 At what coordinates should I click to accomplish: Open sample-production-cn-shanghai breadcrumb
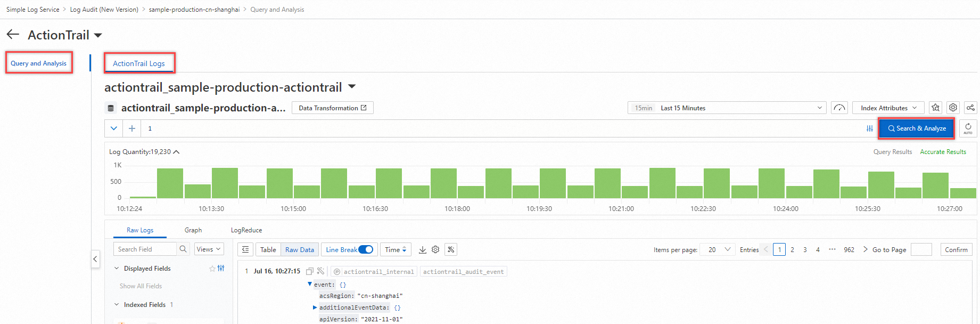click(194, 10)
